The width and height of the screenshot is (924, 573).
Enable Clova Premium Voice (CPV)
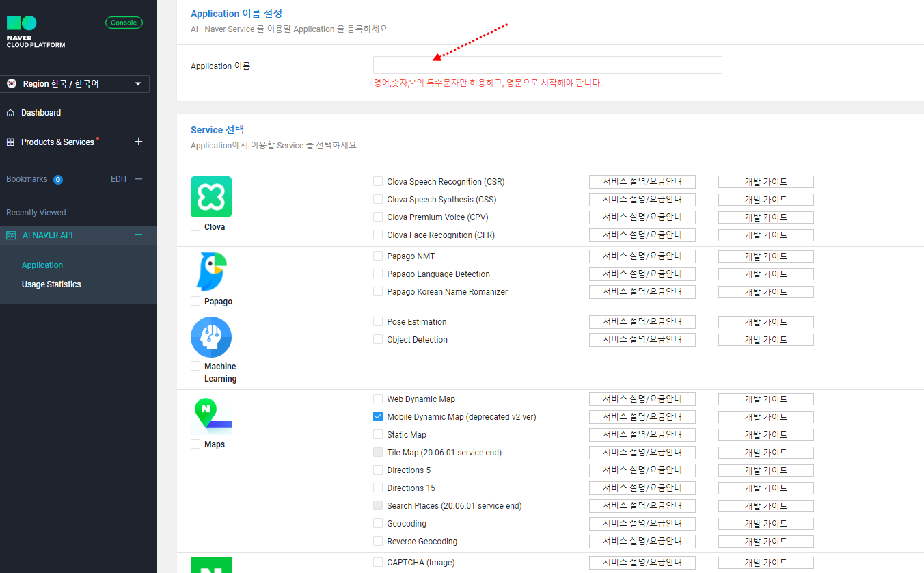pos(378,217)
